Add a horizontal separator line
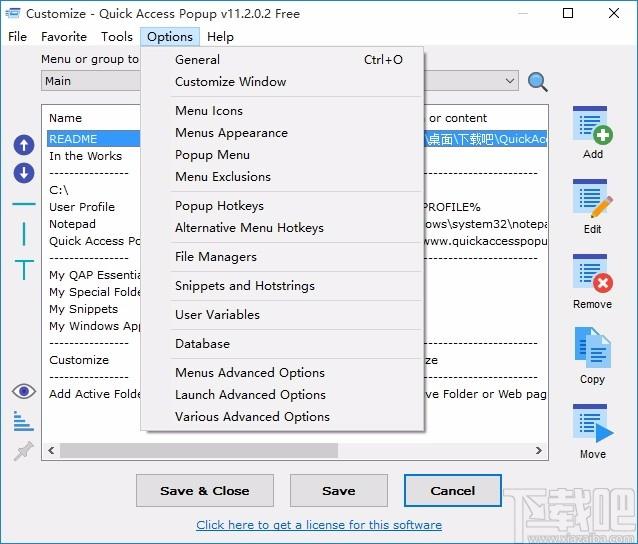The width and height of the screenshot is (638, 544). click(x=24, y=203)
